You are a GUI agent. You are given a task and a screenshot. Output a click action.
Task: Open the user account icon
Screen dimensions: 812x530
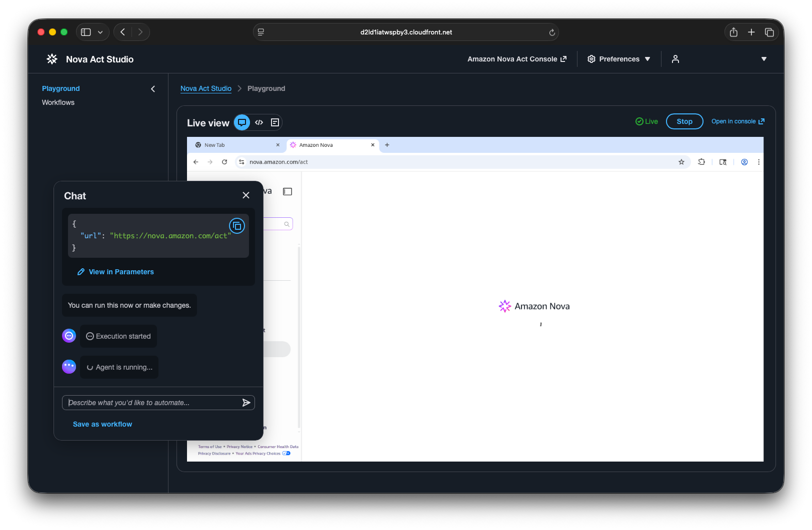click(675, 59)
